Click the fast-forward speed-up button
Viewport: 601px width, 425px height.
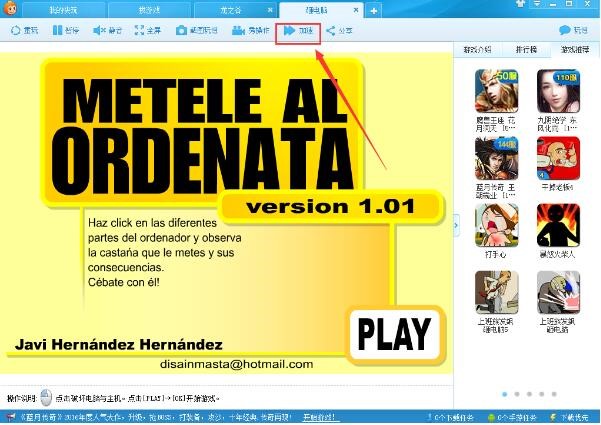(x=298, y=31)
